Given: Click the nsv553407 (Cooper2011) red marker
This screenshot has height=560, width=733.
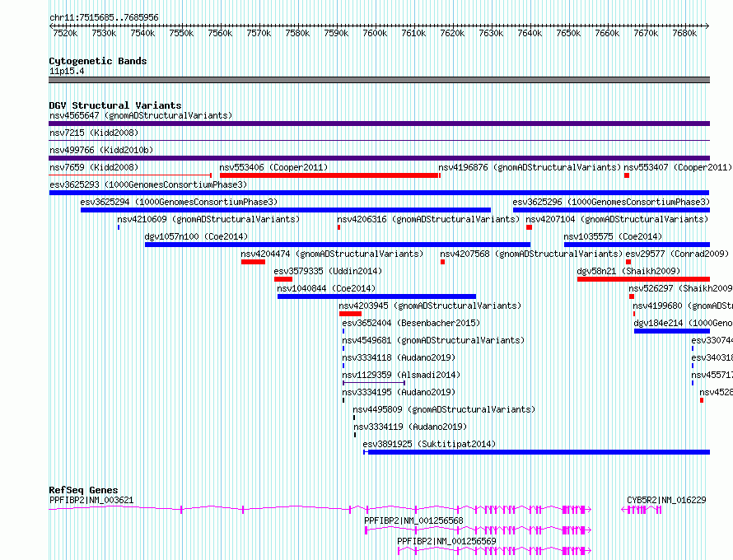Looking at the screenshot, I should coord(627,175).
